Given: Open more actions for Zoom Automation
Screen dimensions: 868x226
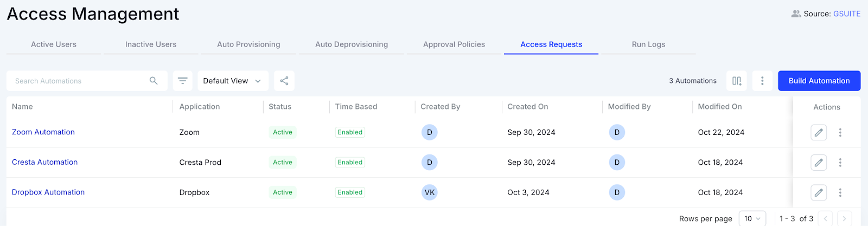Looking at the screenshot, I should (x=840, y=132).
